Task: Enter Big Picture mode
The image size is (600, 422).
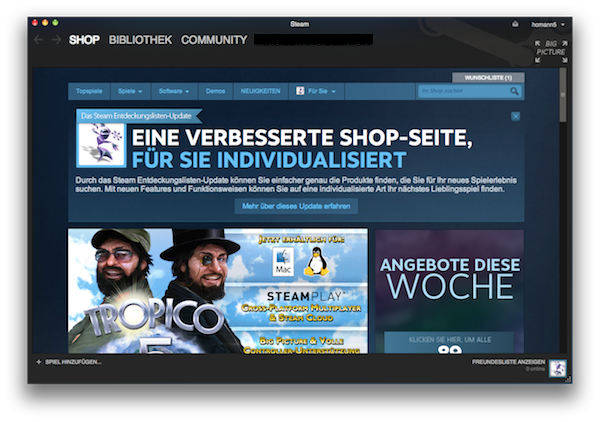Action: 551,52
